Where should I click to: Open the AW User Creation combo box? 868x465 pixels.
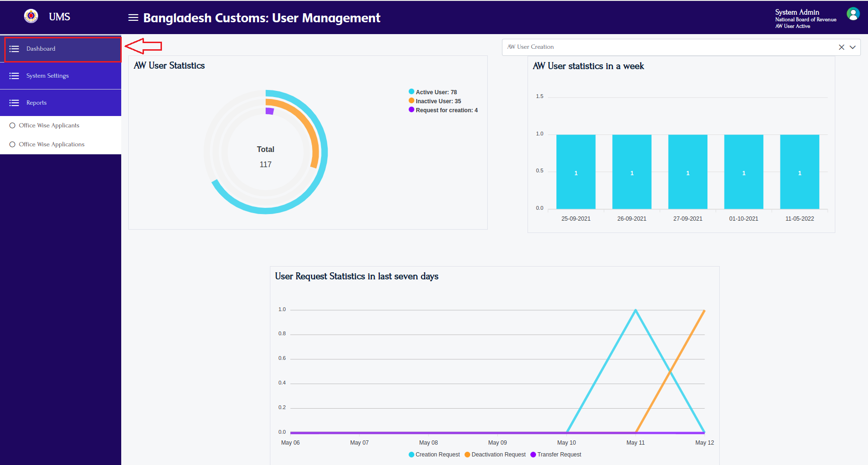tap(681, 47)
